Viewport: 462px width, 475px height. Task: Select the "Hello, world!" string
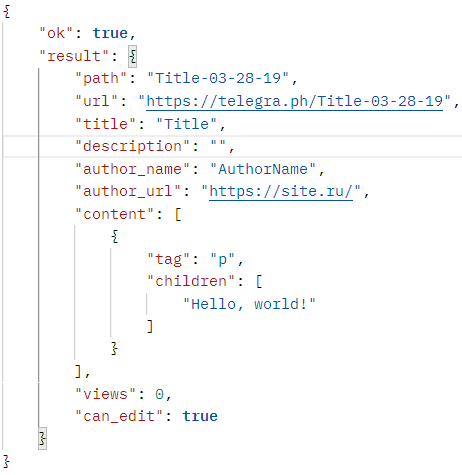[x=249, y=304]
